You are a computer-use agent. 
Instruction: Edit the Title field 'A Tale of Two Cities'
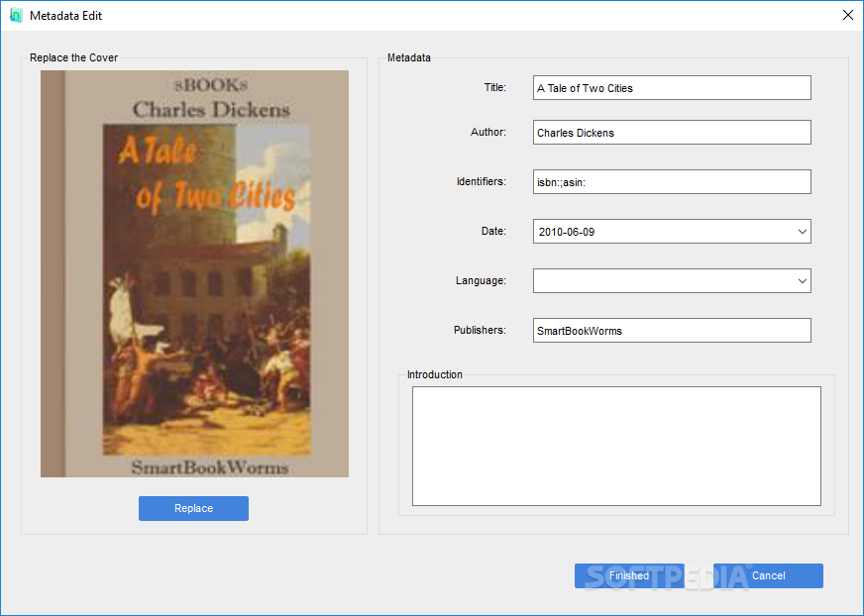[672, 88]
